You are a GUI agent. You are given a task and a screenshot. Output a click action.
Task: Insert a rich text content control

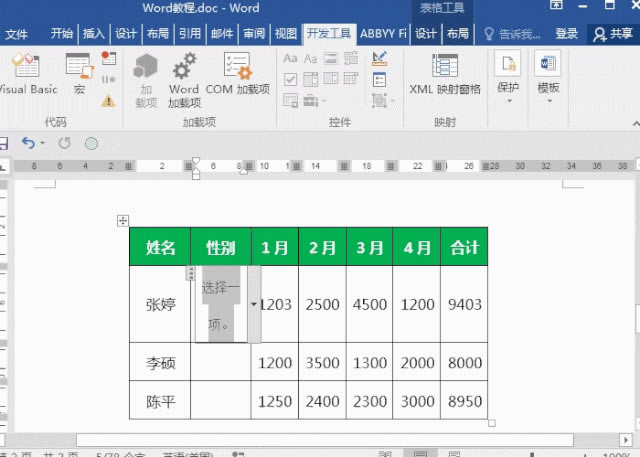point(290,58)
